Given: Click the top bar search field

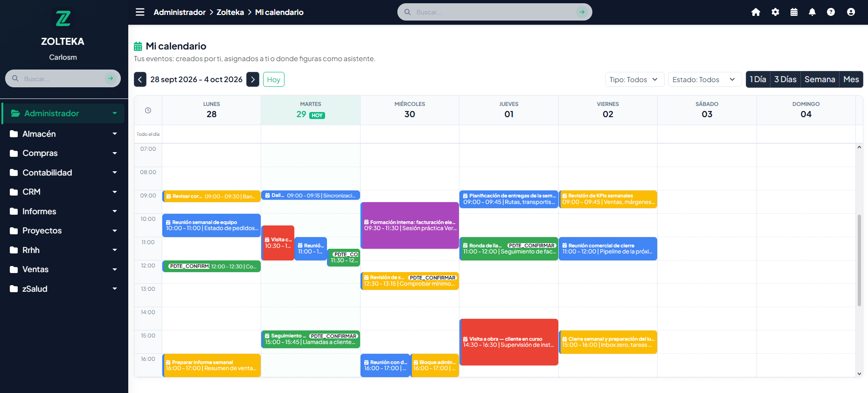Looking at the screenshot, I should coord(494,12).
